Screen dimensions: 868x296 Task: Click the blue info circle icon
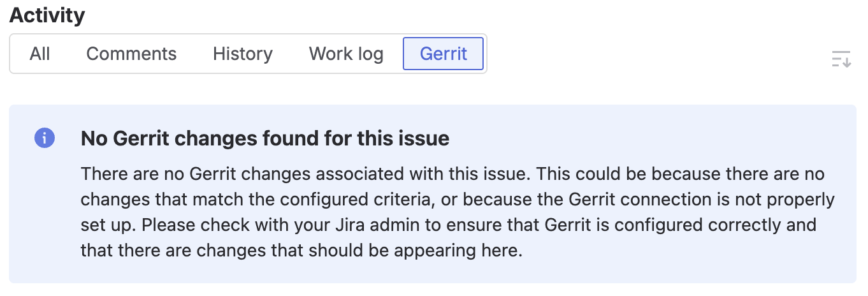(45, 138)
